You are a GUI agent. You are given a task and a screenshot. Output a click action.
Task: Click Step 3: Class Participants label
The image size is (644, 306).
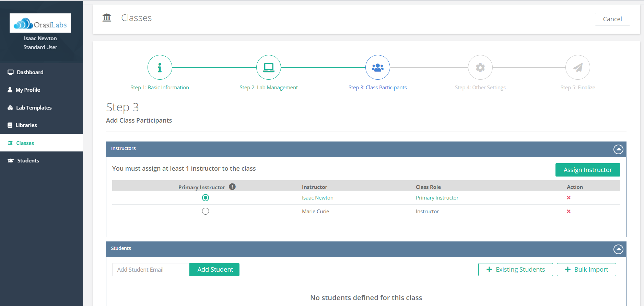coord(377,88)
